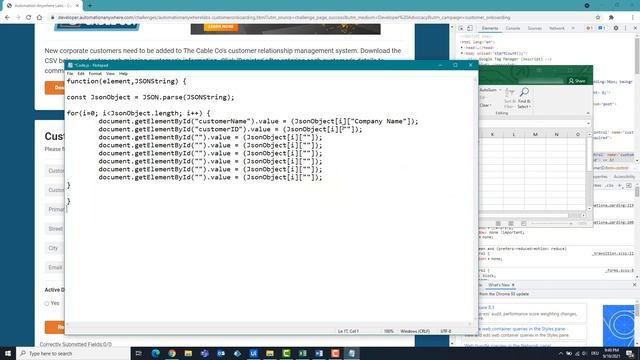Select column N header in Excel
The width and height of the screenshot is (640, 360).
pos(556,134)
